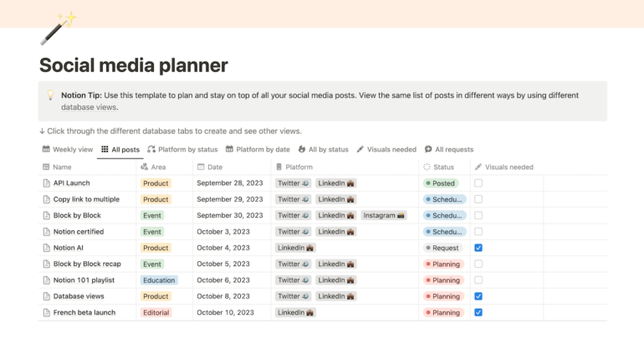Click the Name column header

point(88,167)
